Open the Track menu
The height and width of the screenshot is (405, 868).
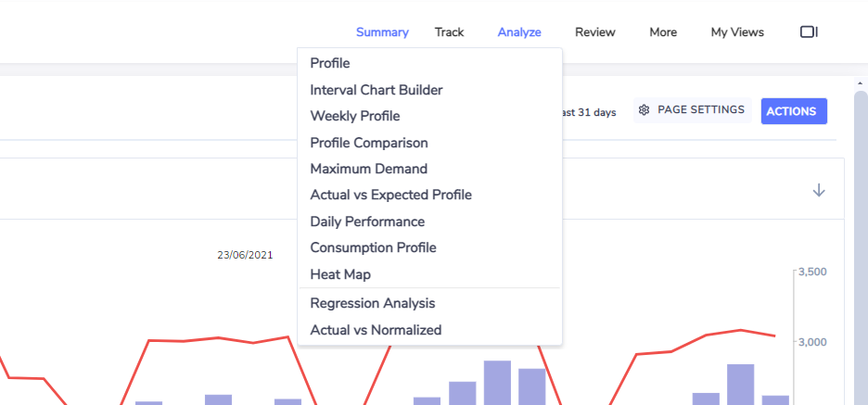click(449, 32)
